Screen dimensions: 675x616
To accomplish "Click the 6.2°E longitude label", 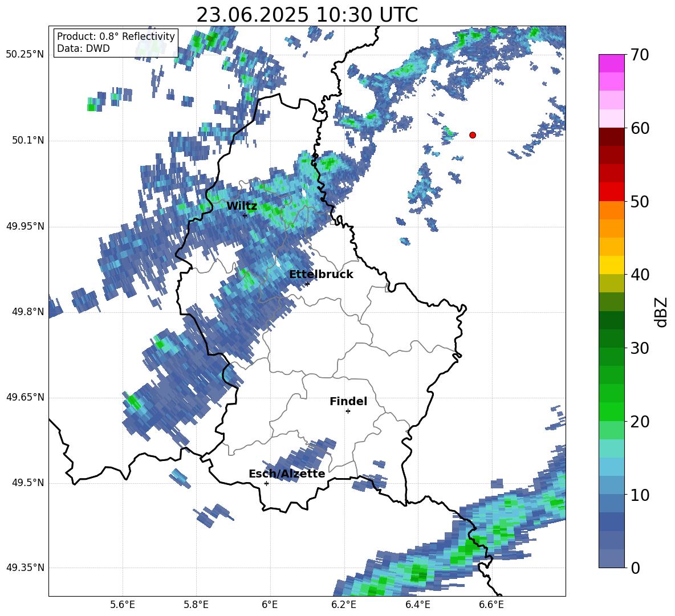I will 344,605.
